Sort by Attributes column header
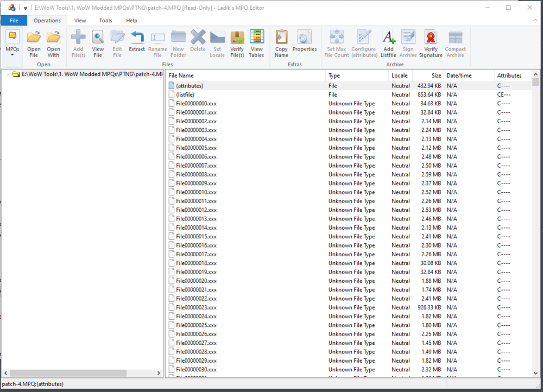 513,75
